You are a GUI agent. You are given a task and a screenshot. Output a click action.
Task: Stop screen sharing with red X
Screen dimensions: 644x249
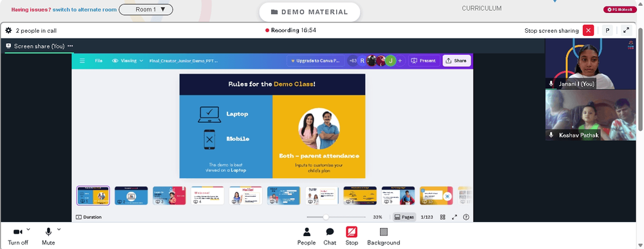click(x=588, y=30)
